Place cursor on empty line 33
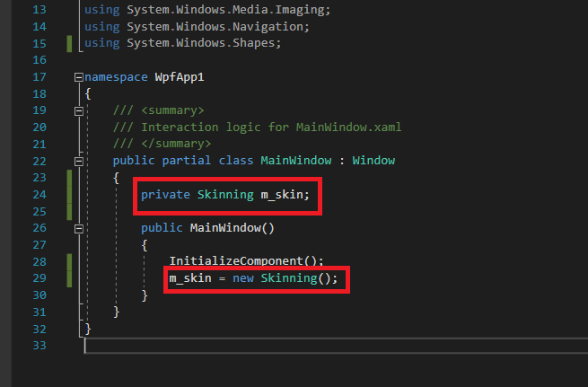Screen dimensions: 588x387 [x=269, y=346]
